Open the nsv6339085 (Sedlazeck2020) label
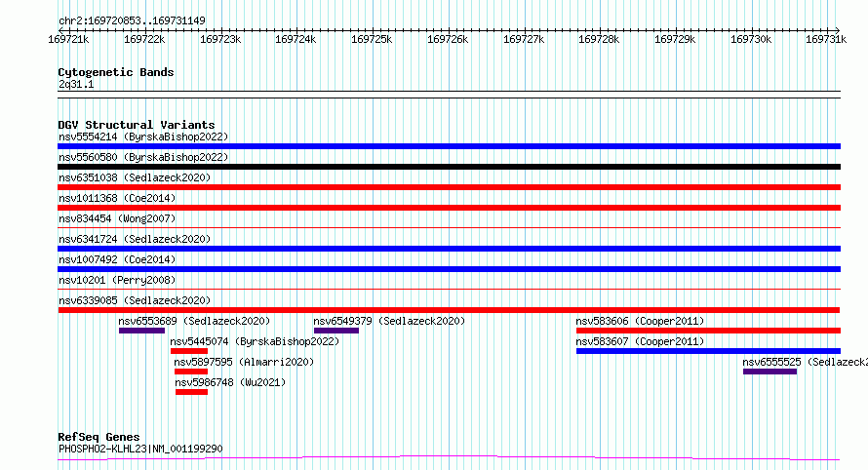The image size is (868, 470). click(135, 300)
